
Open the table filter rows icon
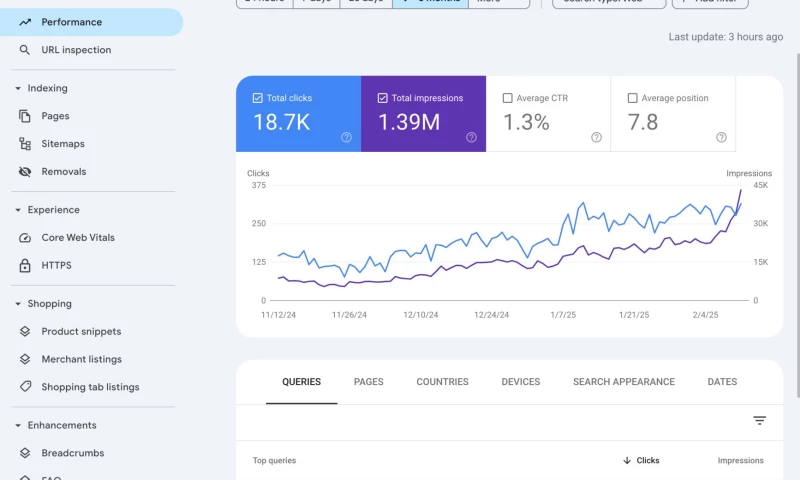[x=759, y=421]
